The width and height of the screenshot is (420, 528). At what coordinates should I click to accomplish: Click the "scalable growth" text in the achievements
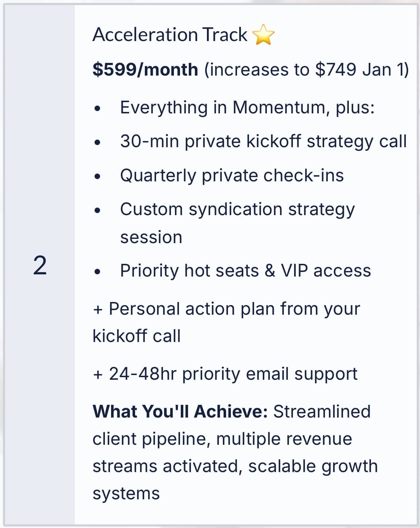click(x=313, y=466)
